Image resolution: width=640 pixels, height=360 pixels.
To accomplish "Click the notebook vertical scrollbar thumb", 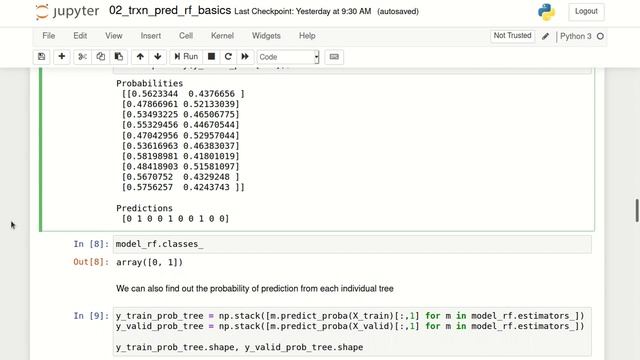I will click(x=637, y=211).
